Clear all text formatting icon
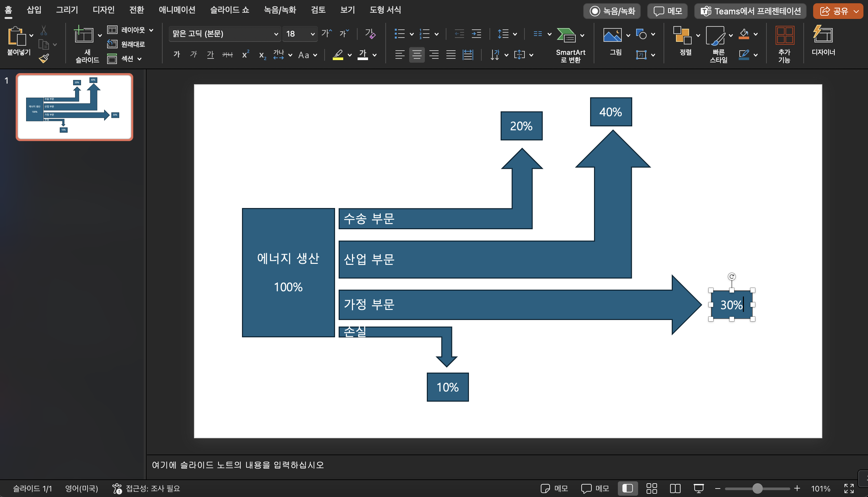 [x=370, y=33]
